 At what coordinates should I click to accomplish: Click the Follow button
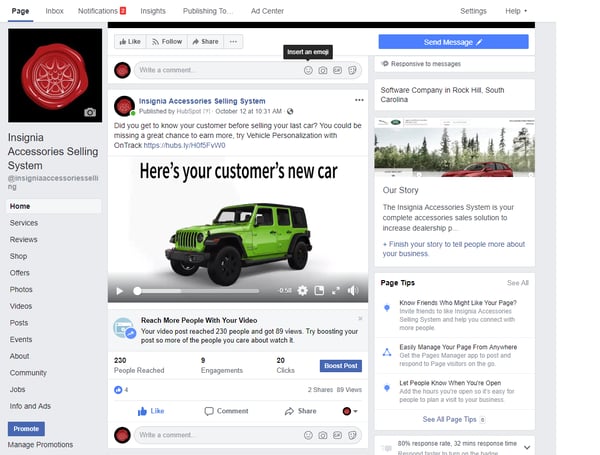167,42
